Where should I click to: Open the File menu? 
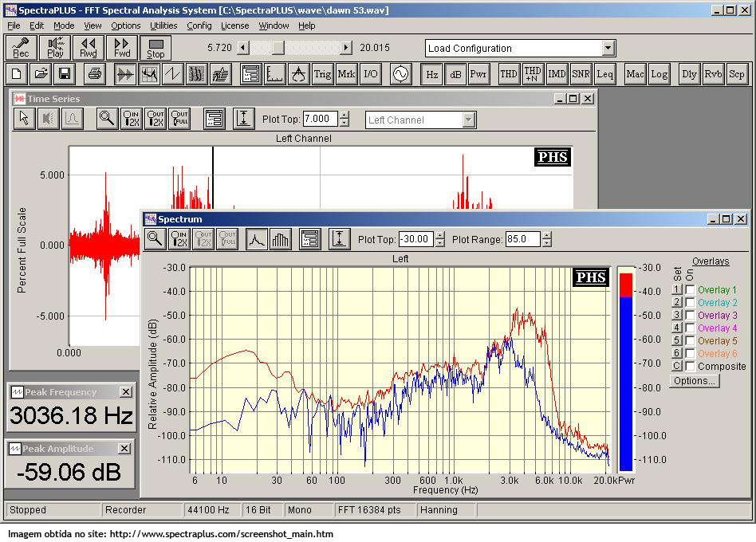[x=14, y=26]
